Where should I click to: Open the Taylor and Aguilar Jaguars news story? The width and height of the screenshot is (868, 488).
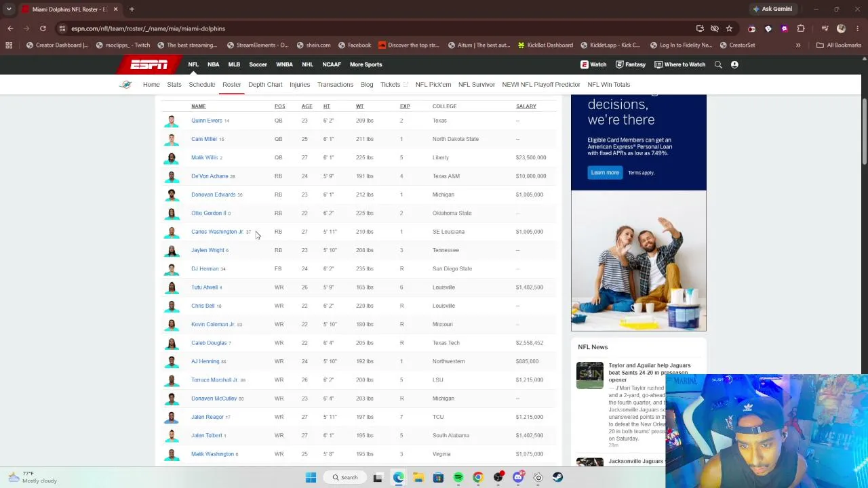(x=650, y=373)
